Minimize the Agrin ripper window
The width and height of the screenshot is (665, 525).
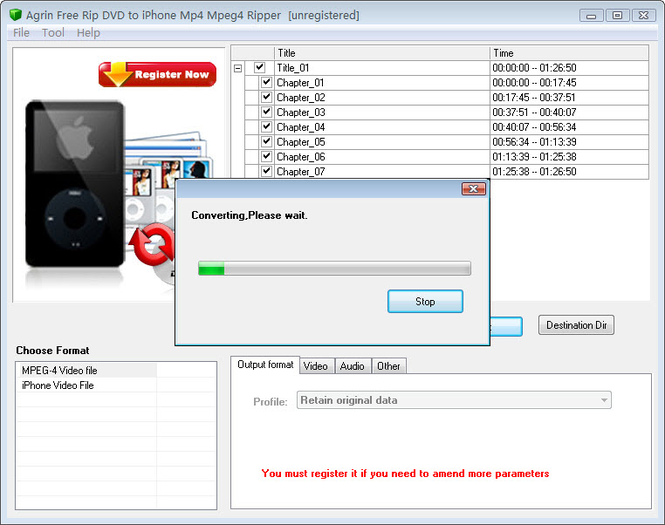tap(591, 16)
